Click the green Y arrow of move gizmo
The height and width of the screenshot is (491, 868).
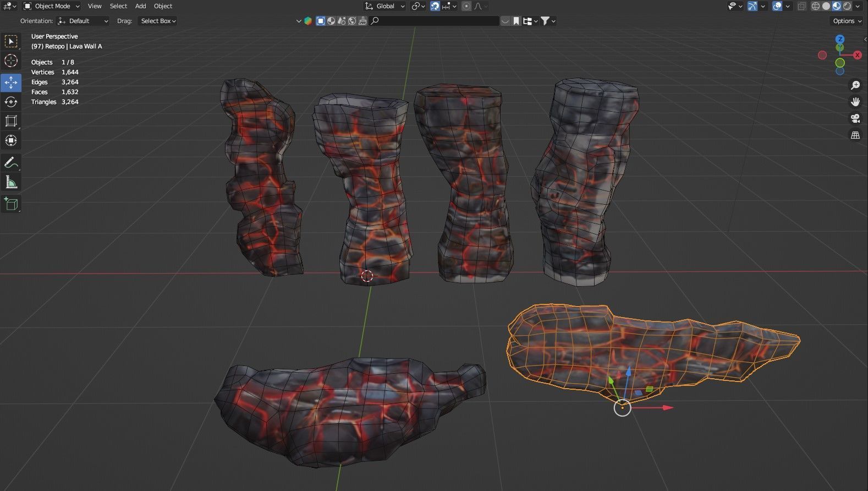pyautogui.click(x=610, y=380)
